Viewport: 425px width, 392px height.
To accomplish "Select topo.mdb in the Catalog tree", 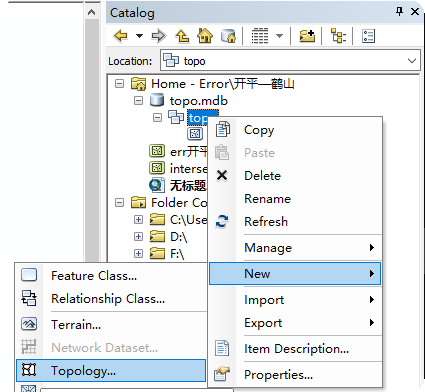I will point(198,100).
